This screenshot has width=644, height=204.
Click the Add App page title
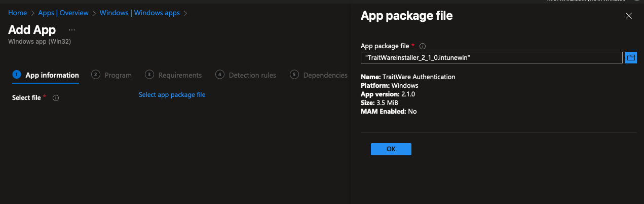32,29
